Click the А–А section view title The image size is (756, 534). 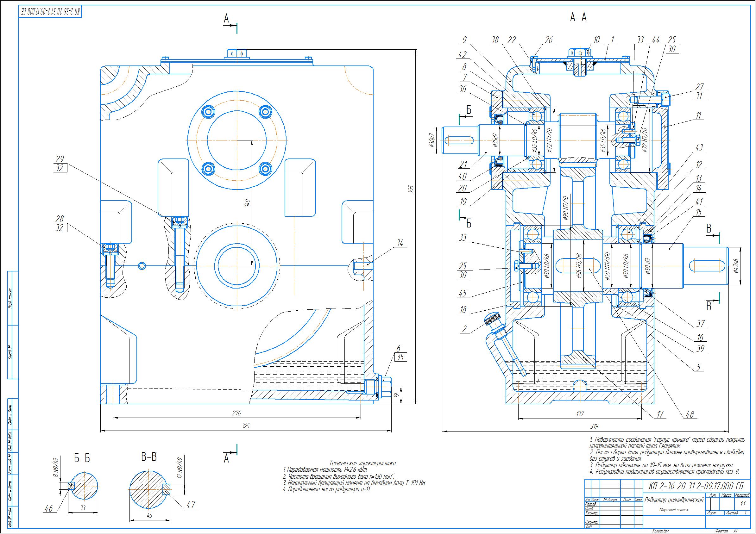pos(578,17)
